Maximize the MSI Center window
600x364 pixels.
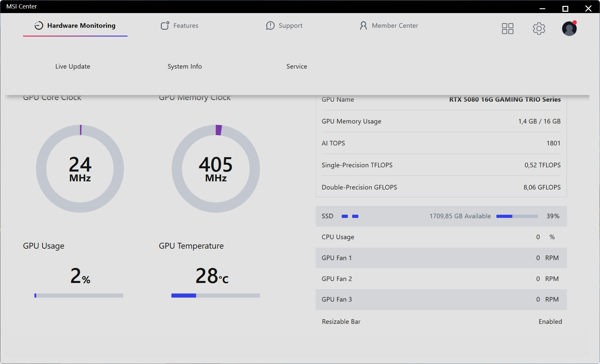tap(565, 8)
